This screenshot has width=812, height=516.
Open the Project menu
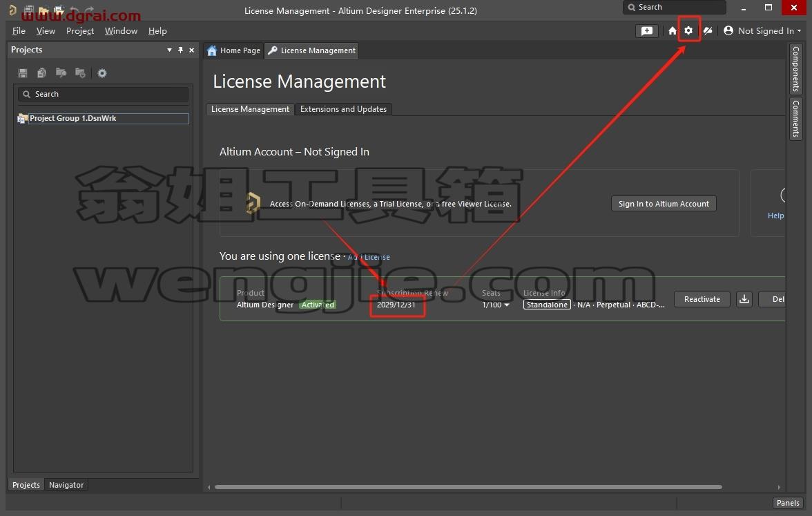(x=80, y=31)
